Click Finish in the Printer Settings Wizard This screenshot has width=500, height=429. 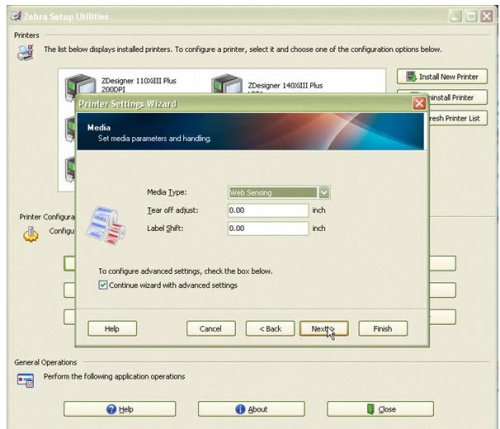click(x=383, y=329)
